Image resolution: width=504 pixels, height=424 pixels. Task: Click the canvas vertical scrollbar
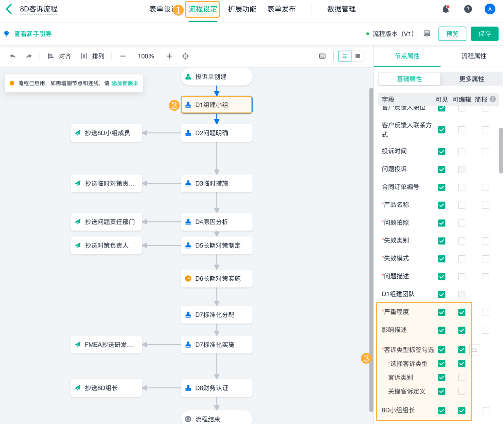click(371, 250)
